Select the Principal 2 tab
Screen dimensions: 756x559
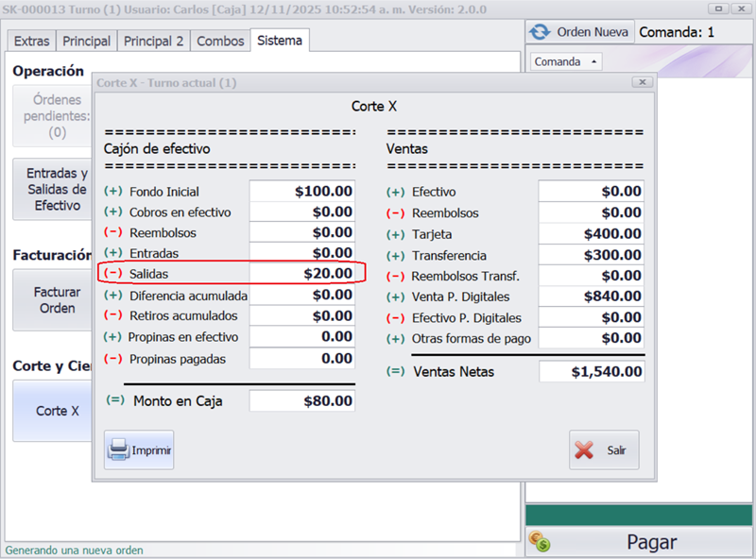tap(153, 42)
